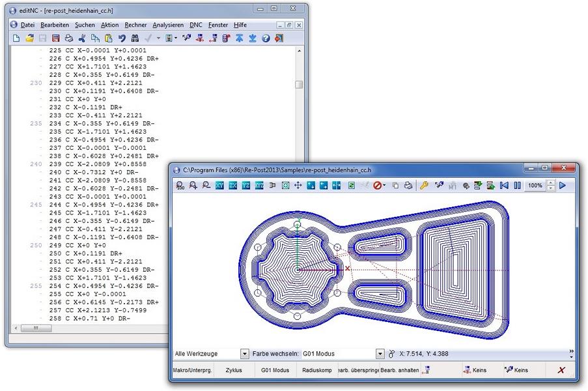This screenshot has height=391, width=588.
Task: Print the toolpath plot
Action: pyautogui.click(x=408, y=185)
